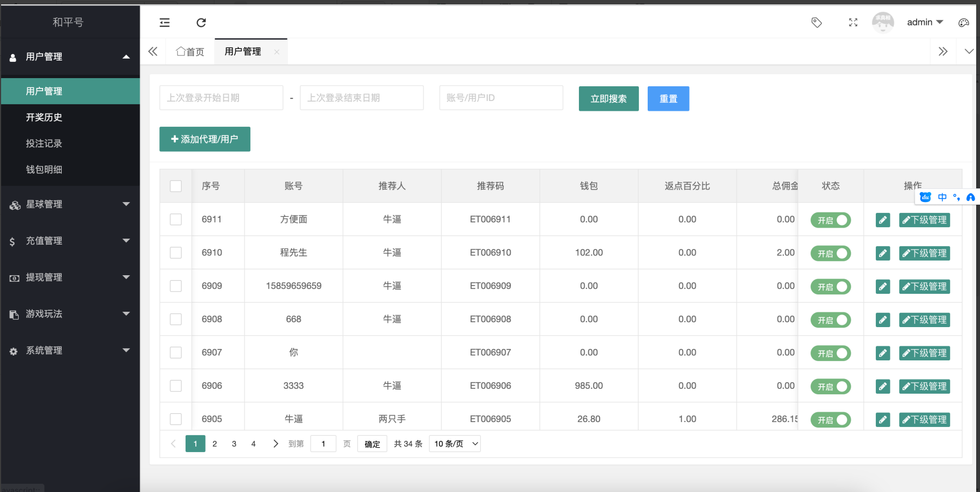Click the admin avatar picture
The image size is (980, 492).
(883, 22)
